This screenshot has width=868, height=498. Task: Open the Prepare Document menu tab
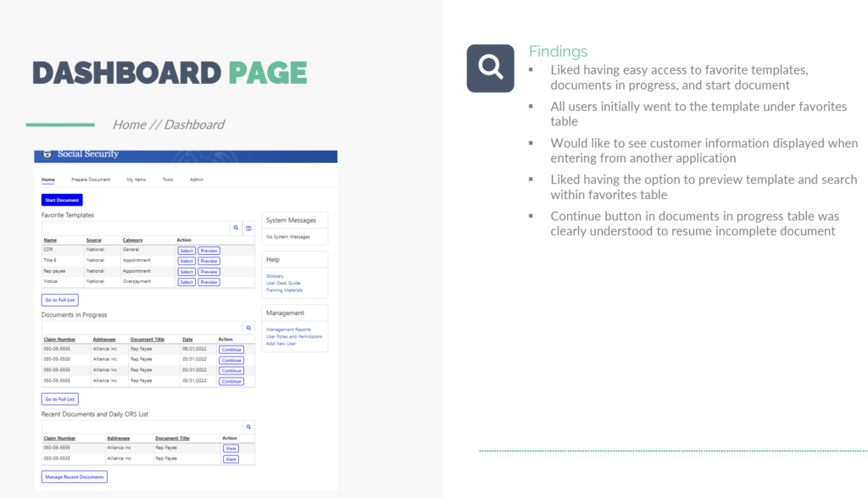[x=91, y=180]
